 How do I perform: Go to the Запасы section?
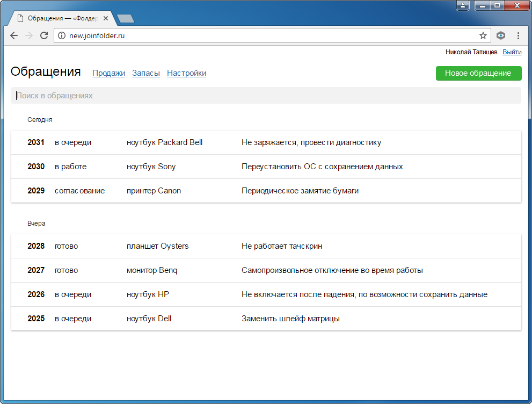146,73
